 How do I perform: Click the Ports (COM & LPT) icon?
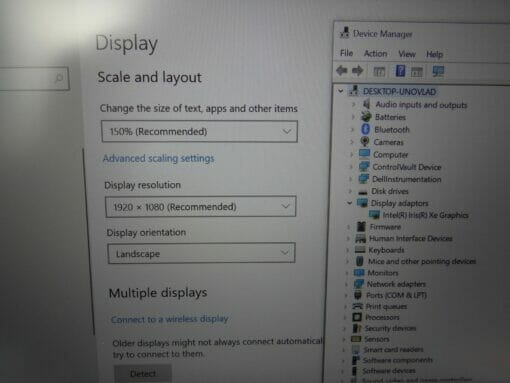(x=358, y=295)
